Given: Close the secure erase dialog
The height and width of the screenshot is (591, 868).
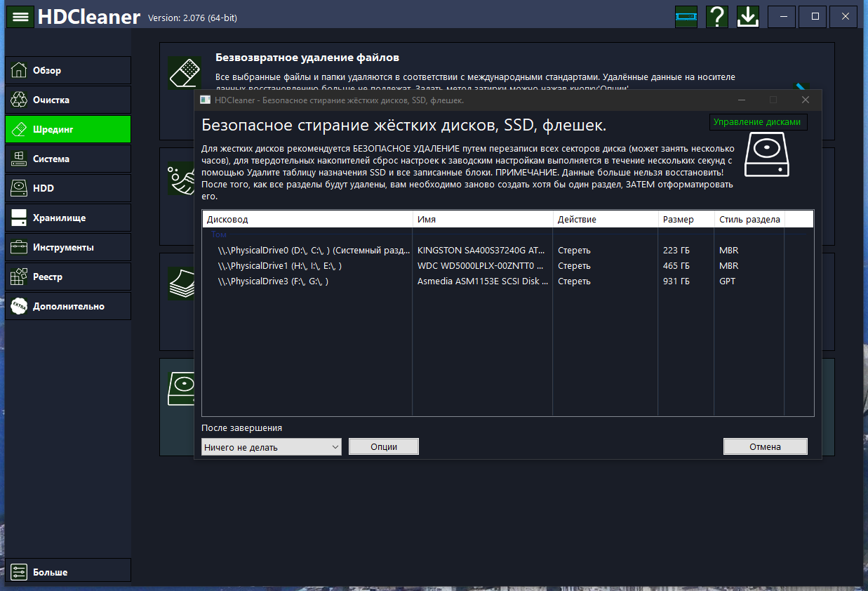Looking at the screenshot, I should pos(806,100).
